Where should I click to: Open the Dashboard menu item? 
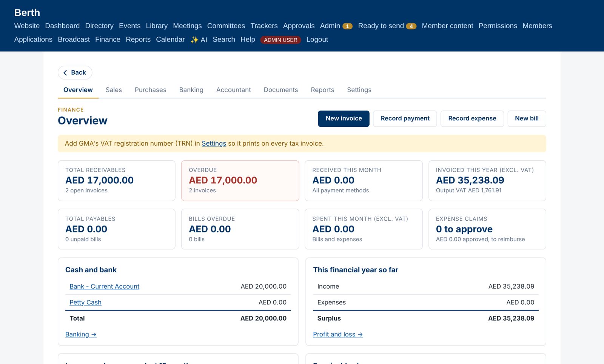click(x=62, y=26)
